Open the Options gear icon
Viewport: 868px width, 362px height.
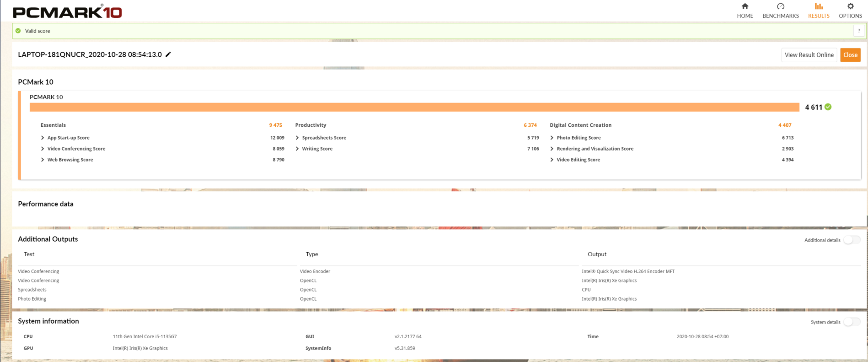pyautogui.click(x=850, y=6)
